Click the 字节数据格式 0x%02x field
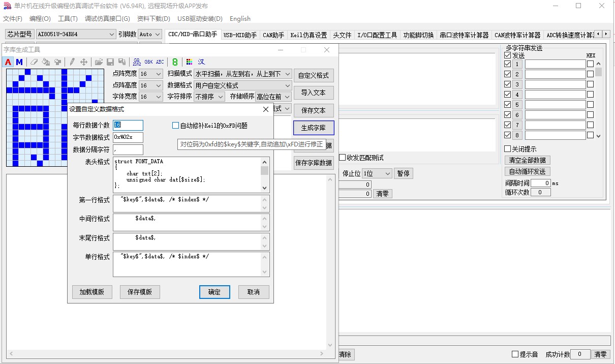The height and width of the screenshot is (364, 615). click(128, 137)
